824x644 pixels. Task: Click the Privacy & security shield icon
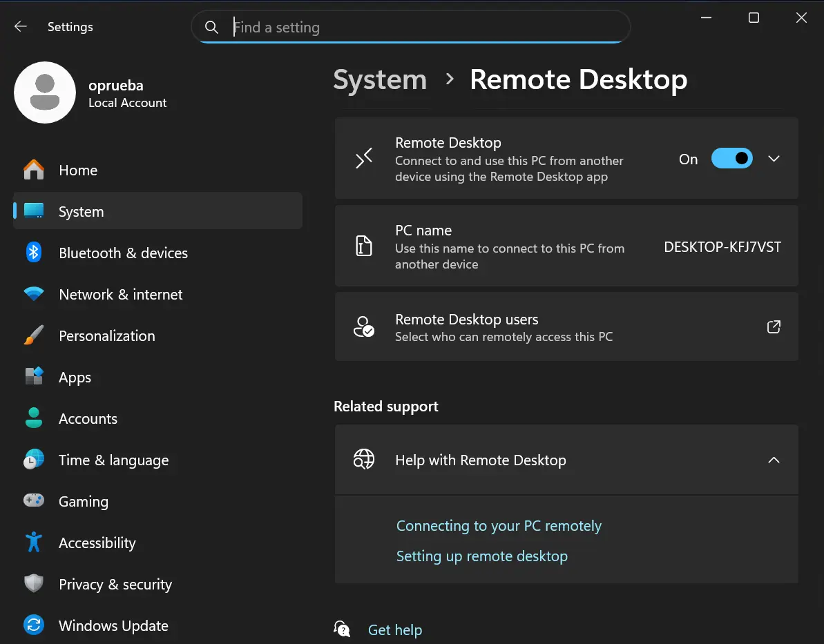click(34, 584)
